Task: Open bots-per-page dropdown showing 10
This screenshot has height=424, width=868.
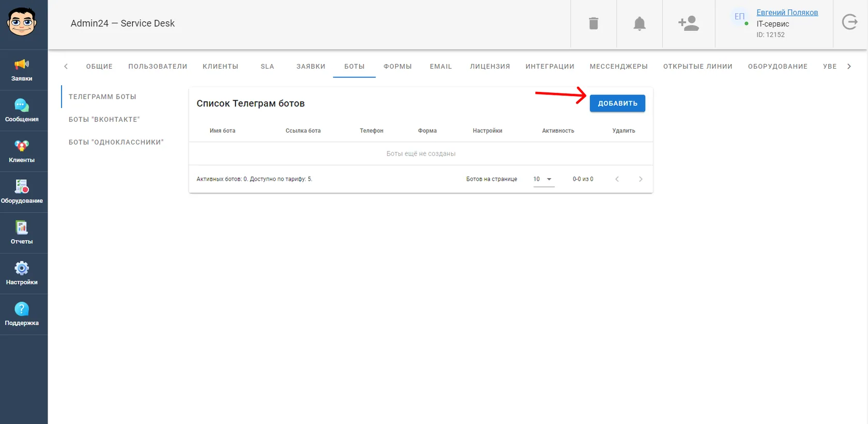Action: pos(544,179)
